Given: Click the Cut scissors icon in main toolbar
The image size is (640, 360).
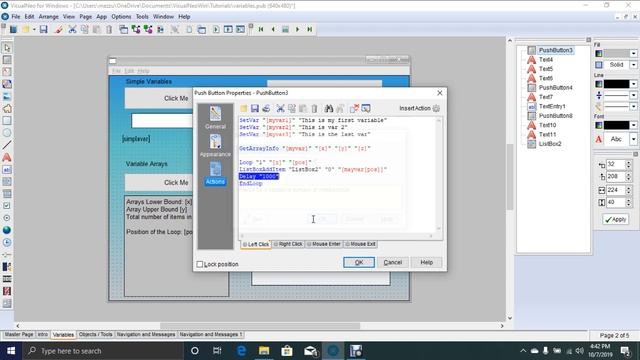Looking at the screenshot, I should [x=72, y=29].
